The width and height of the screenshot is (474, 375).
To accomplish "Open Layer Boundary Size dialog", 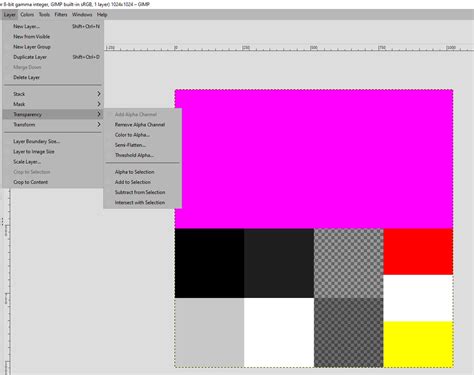I will click(53, 141).
